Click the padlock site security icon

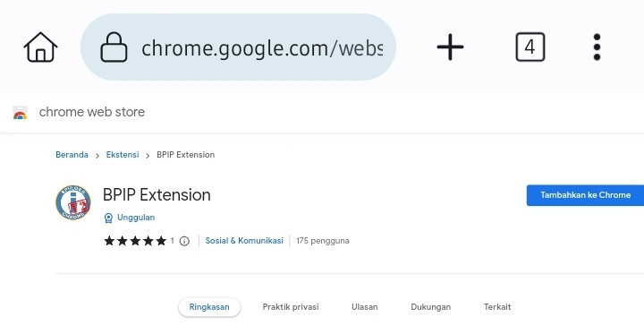coord(114,47)
